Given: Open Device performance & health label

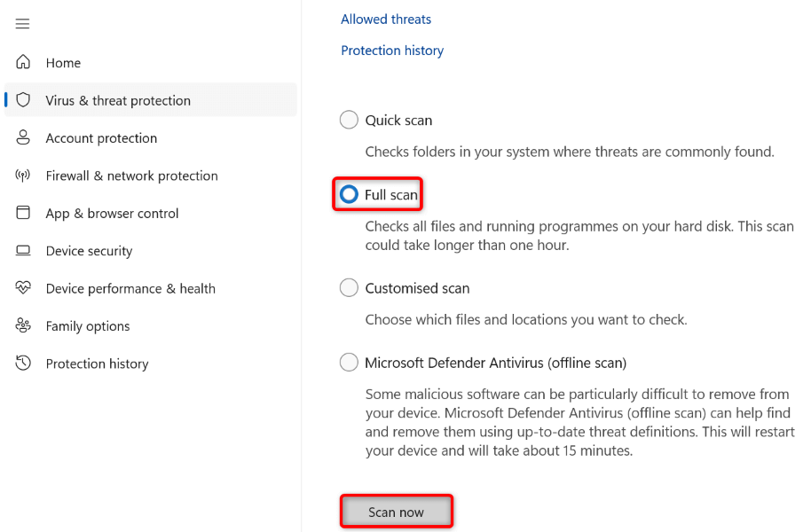Looking at the screenshot, I should click(130, 288).
